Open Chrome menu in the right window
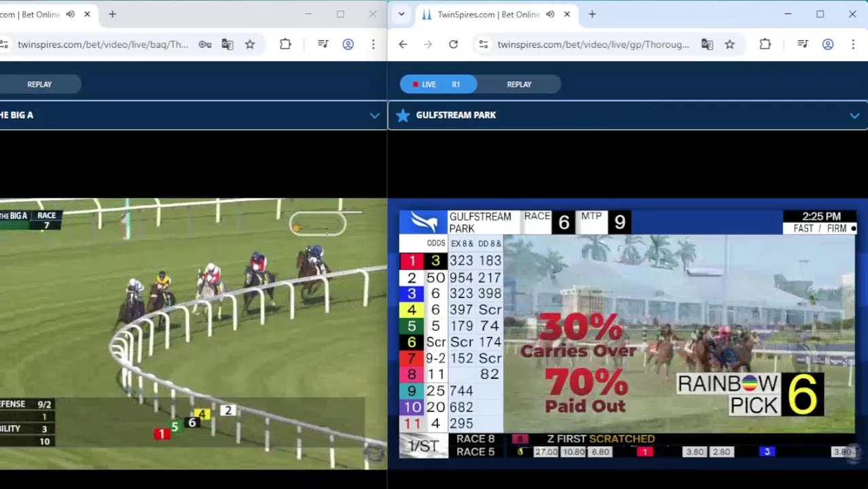Viewport: 868px width, 489px height. [x=852, y=44]
